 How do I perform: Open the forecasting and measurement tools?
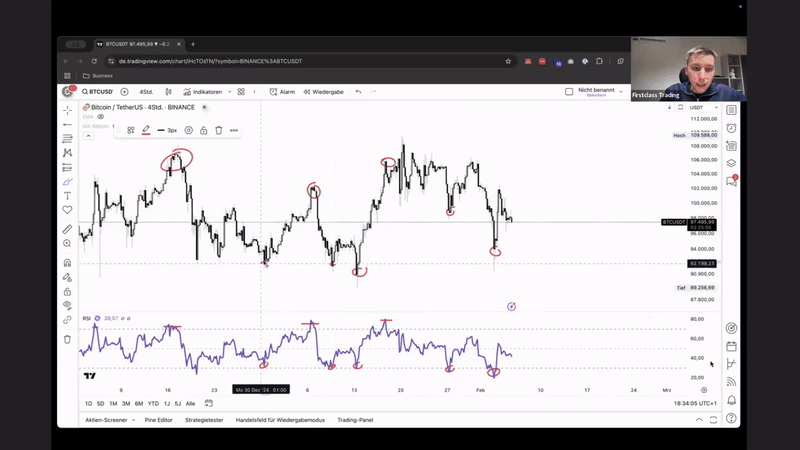point(67,167)
